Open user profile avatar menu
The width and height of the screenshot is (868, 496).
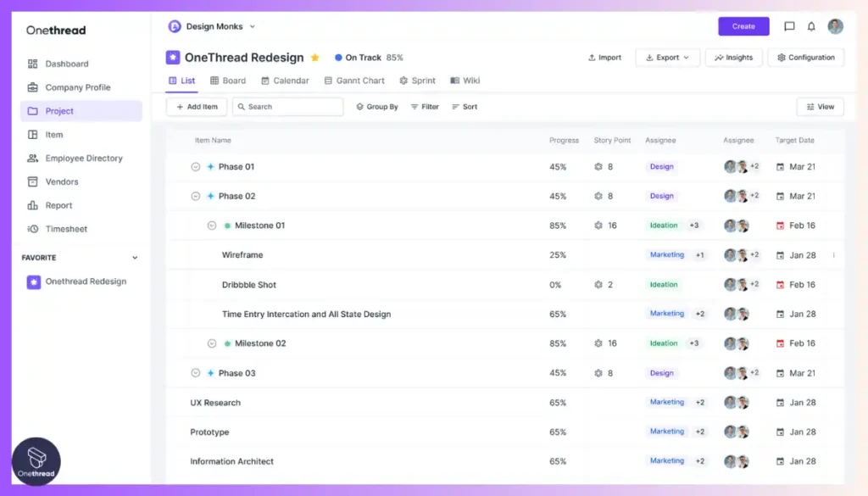835,26
